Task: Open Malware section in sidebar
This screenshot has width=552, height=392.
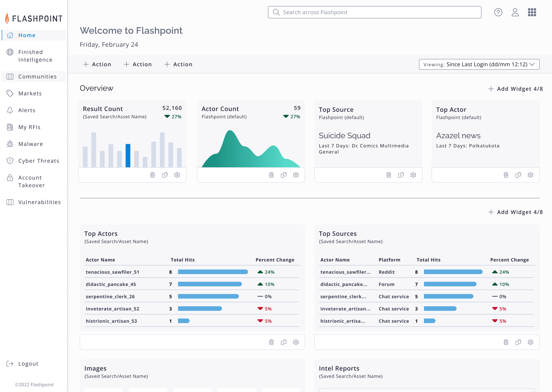Action: (x=30, y=144)
